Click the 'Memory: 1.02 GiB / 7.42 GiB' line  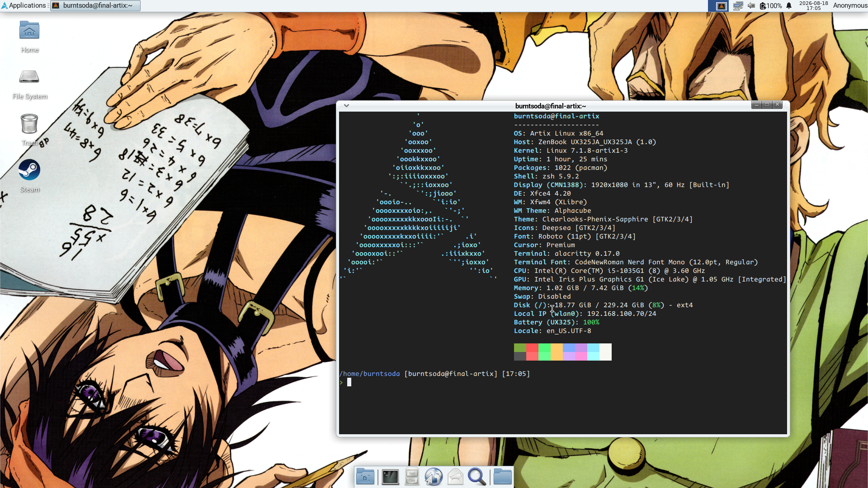click(x=581, y=288)
